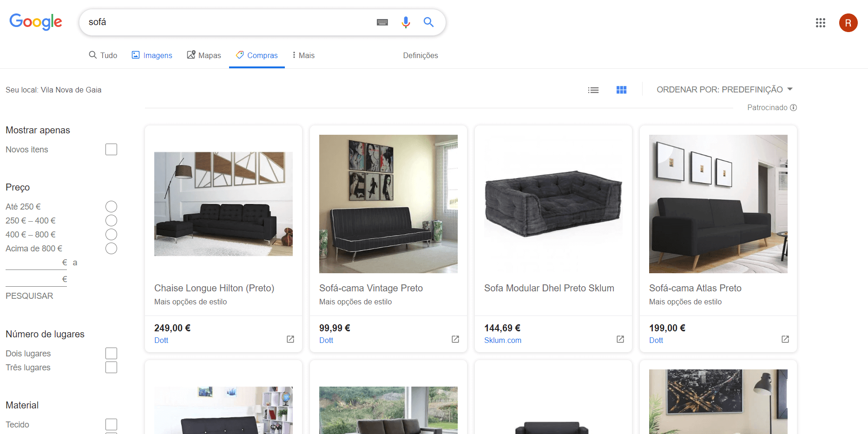Click the info icon beside Patrocinado
Image resolution: width=868 pixels, height=434 pixels.
pyautogui.click(x=794, y=108)
